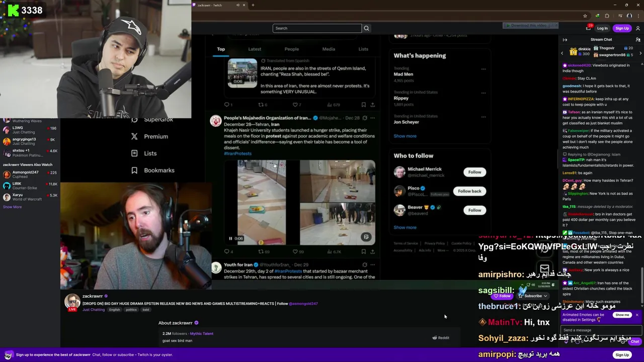
Task: Reply to the Mojahedin Organization tweet
Action: click(x=227, y=251)
